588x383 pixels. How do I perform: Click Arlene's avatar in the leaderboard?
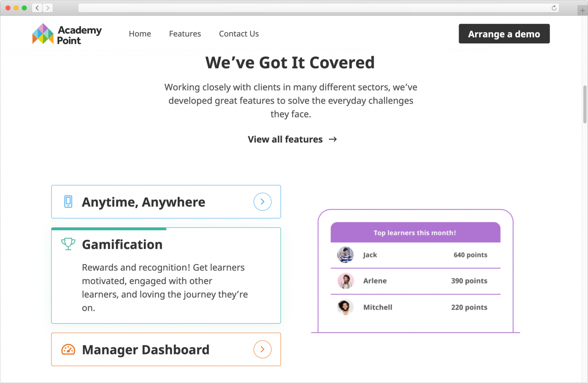coord(346,281)
